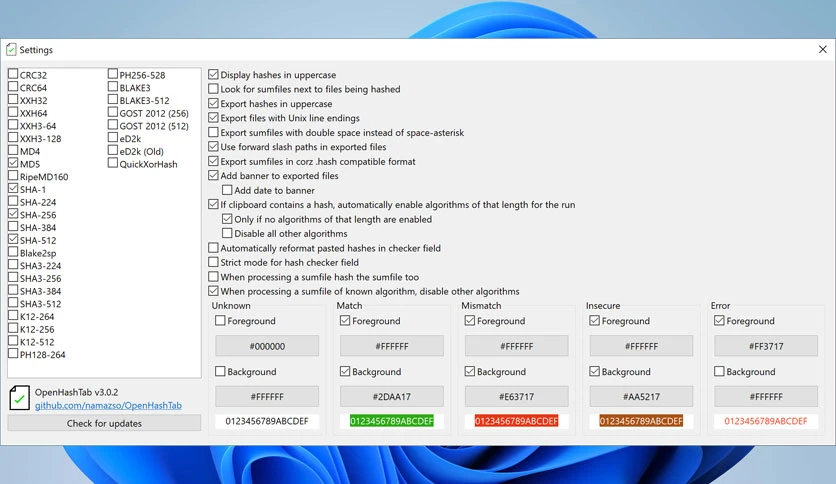836x484 pixels.
Task: Uncheck Match Background color option
Action: click(x=345, y=372)
